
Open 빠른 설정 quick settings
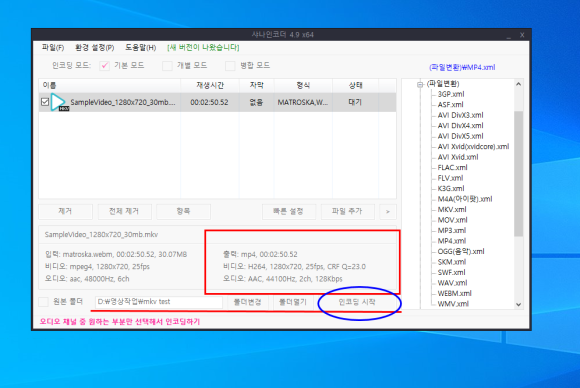coord(289,211)
